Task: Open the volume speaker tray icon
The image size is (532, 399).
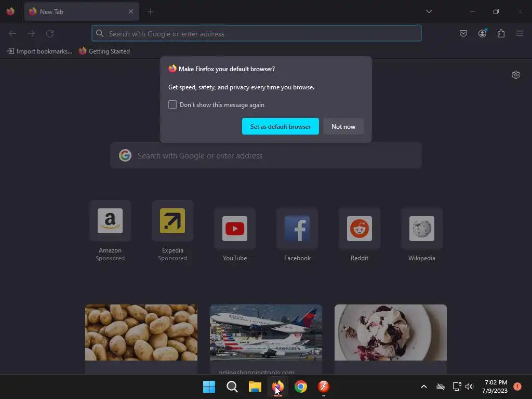Action: 469,387
